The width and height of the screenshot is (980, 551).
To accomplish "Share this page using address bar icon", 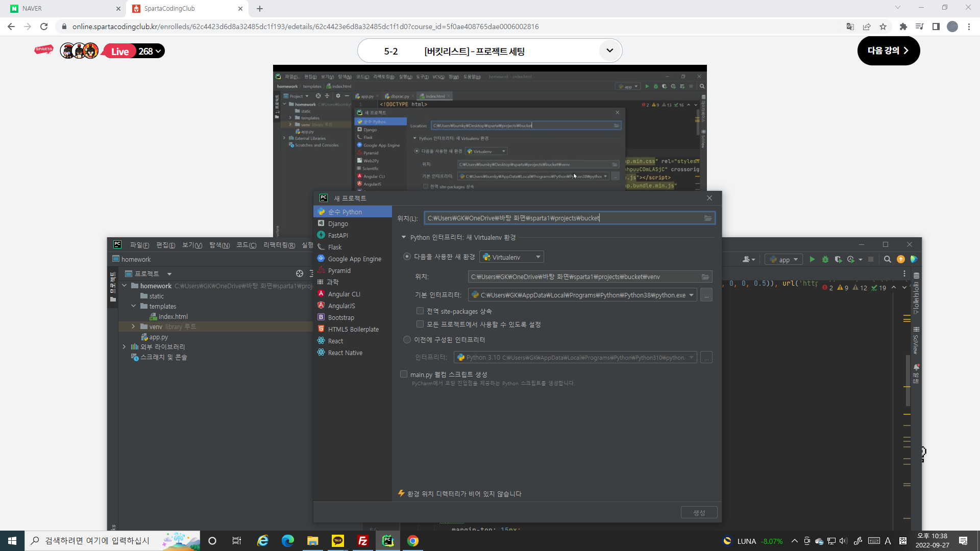I will tap(867, 27).
